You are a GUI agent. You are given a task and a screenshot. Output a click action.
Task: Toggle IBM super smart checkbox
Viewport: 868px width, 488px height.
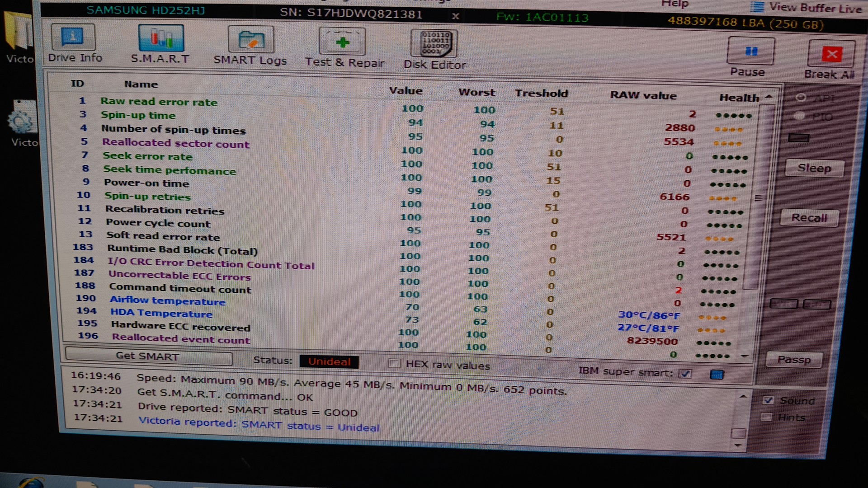click(x=686, y=373)
